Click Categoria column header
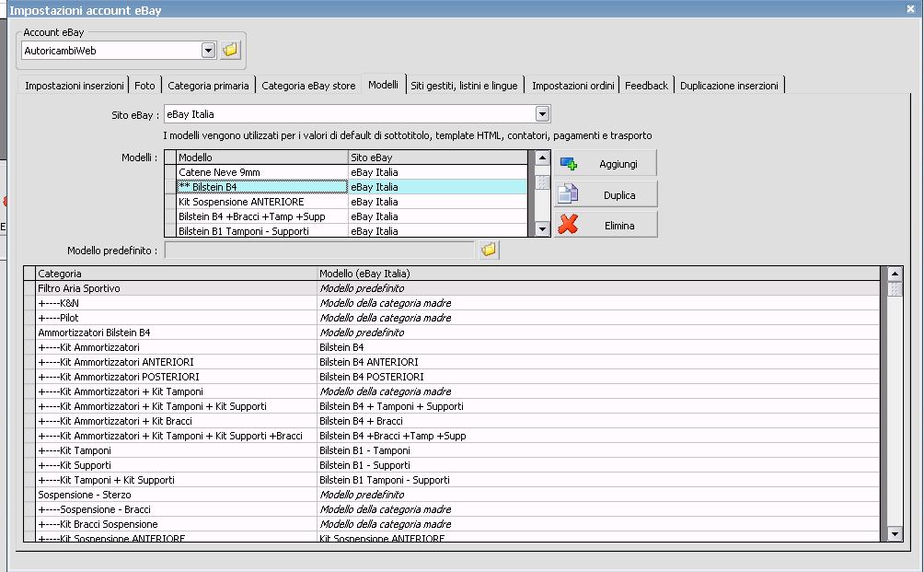 tap(176, 274)
